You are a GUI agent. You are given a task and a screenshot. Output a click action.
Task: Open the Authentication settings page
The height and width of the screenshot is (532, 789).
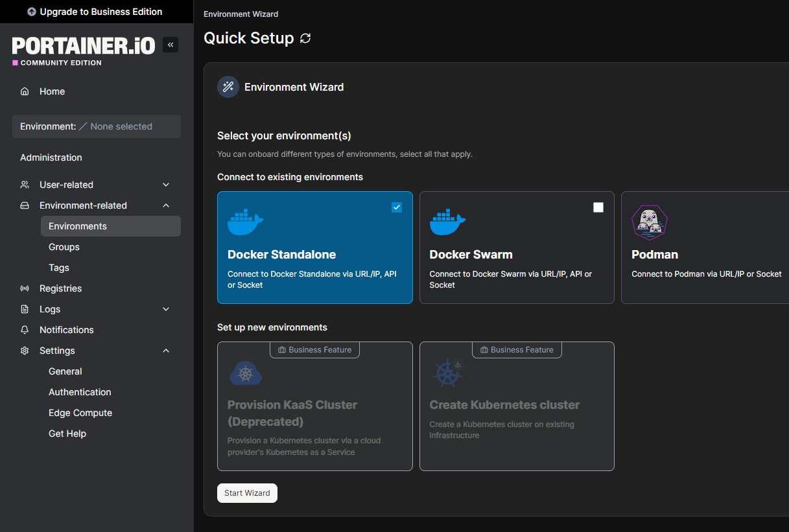point(80,391)
